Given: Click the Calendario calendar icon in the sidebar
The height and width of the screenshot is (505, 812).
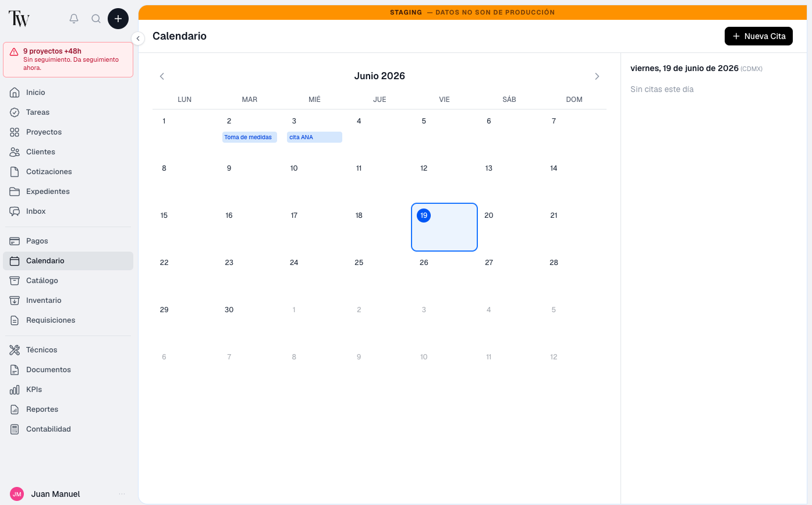Looking at the screenshot, I should click(x=15, y=261).
